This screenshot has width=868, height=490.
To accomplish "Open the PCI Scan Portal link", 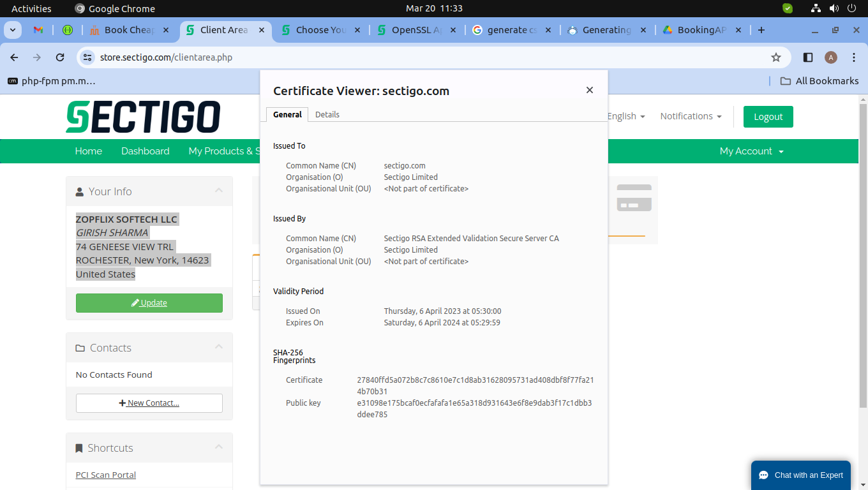I will 106,475.
